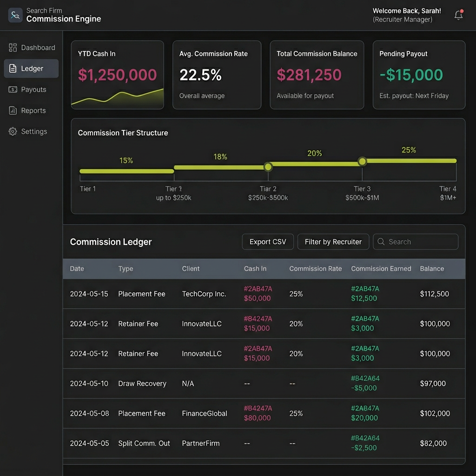Open Filter by Recruiter
The image size is (476, 476).
pos(333,242)
